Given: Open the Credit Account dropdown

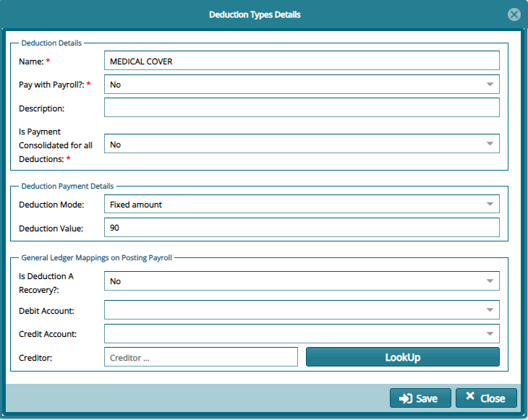Looking at the screenshot, I should pos(302,333).
